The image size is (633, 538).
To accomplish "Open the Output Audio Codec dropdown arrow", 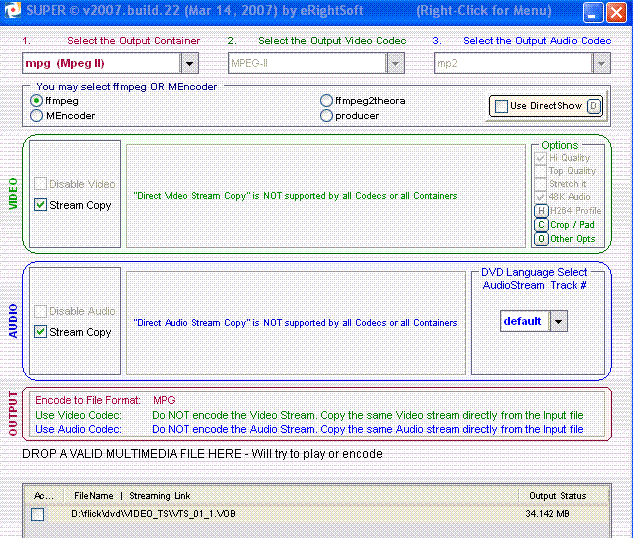I will 601,63.
